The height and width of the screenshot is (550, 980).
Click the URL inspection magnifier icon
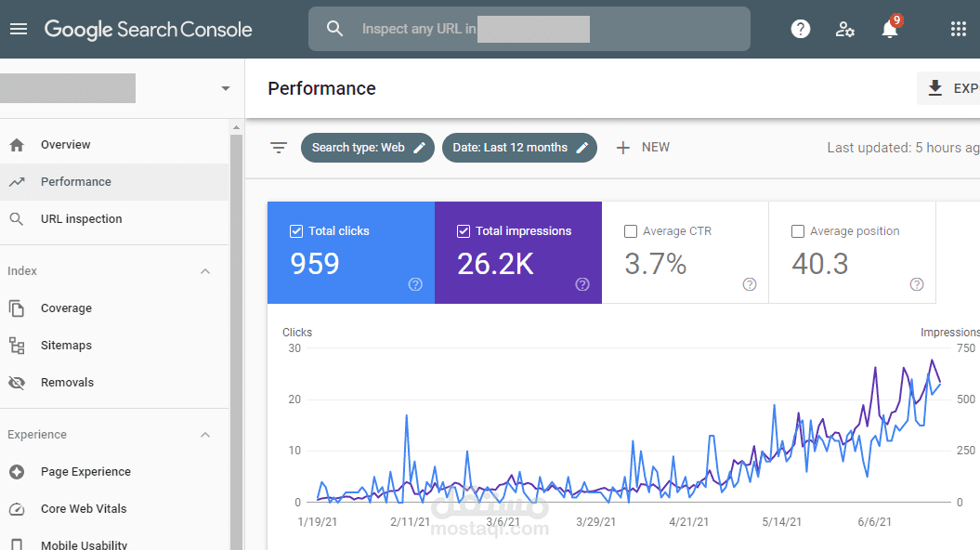point(17,218)
